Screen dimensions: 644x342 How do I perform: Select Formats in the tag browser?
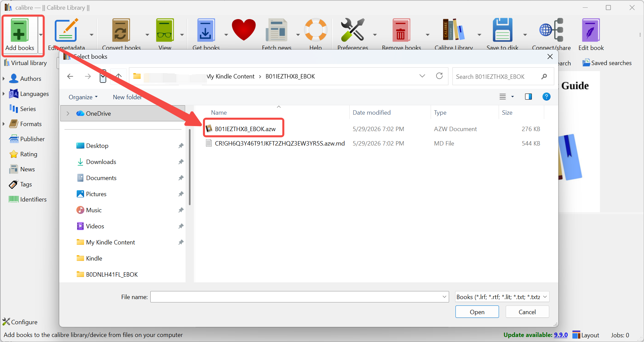[x=31, y=124]
